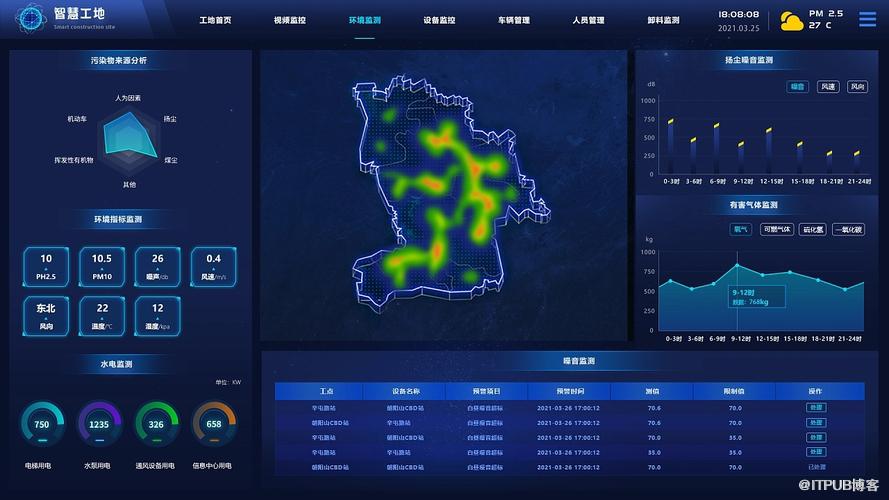The width and height of the screenshot is (889, 500).
Task: Switch to the 视频监控 tab
Action: (290, 20)
